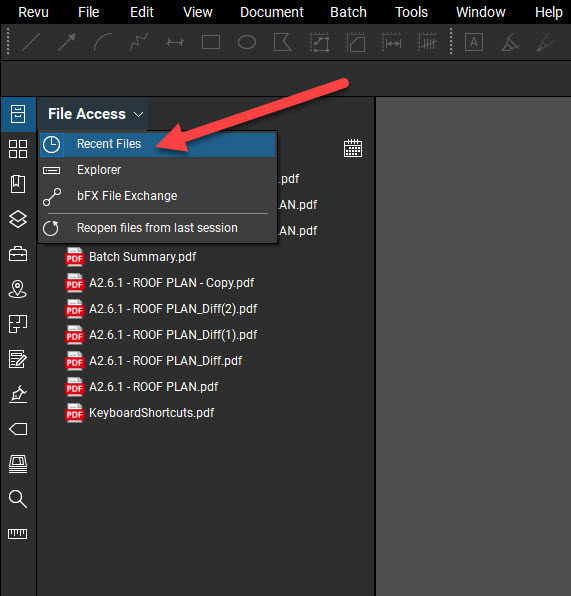Open the Batch menu

tap(348, 12)
